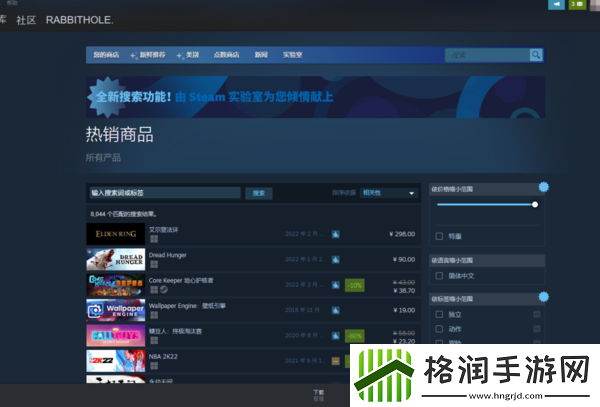Open the 点数商店 points shop tab
Viewport: 600px width, 407px height.
coord(226,55)
